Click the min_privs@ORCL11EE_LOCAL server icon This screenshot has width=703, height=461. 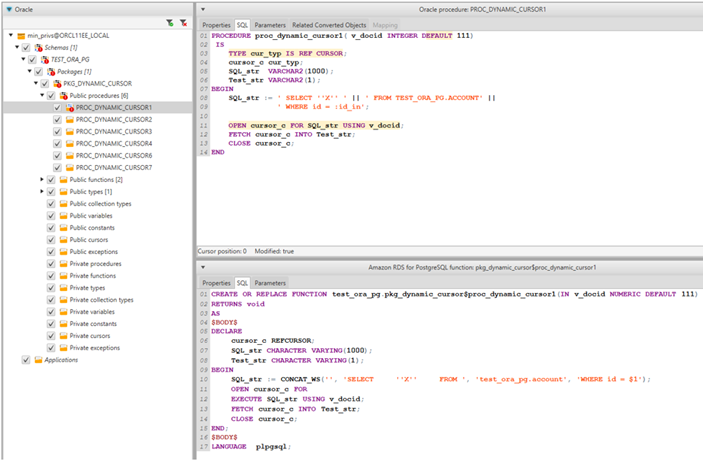pos(22,35)
